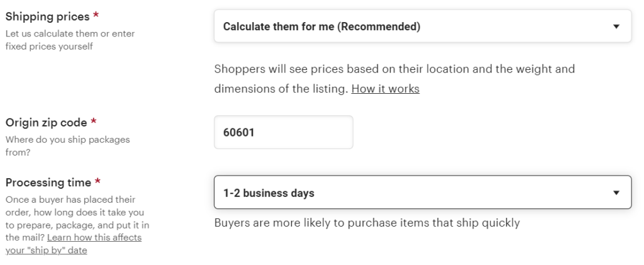Click the "1-2 business days" selected value
This screenshot has height=265, width=644.
(x=269, y=193)
